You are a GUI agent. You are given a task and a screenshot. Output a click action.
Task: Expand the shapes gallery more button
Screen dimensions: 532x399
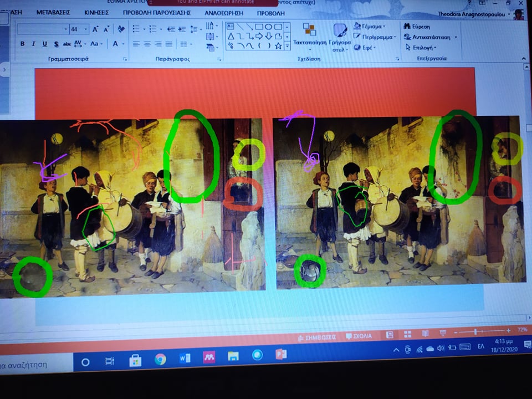point(288,46)
